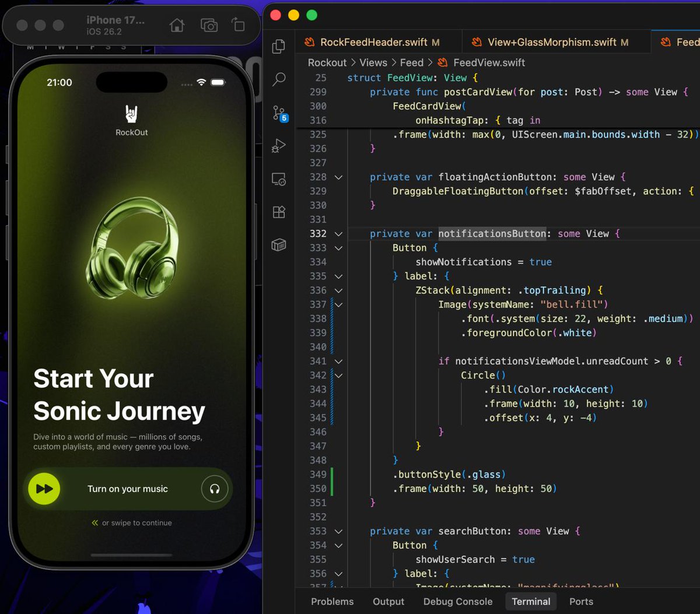The image size is (700, 614).
Task: Click 'showUserSearch = true' code line
Action: click(475, 559)
